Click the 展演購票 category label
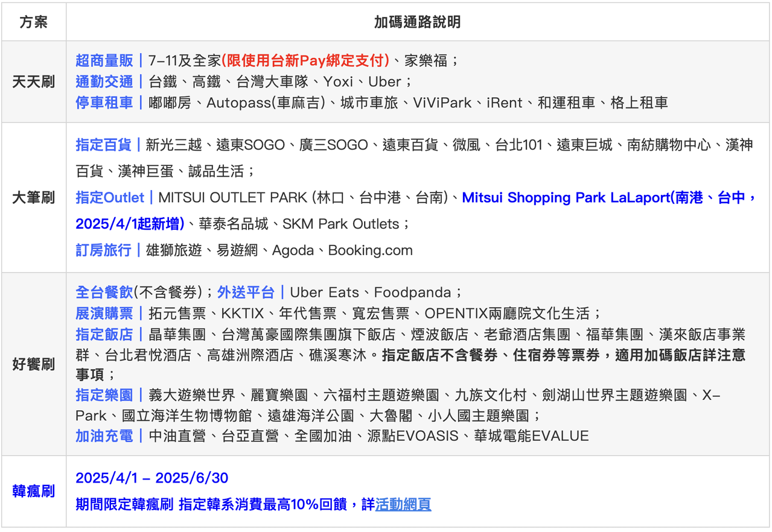 point(104,314)
